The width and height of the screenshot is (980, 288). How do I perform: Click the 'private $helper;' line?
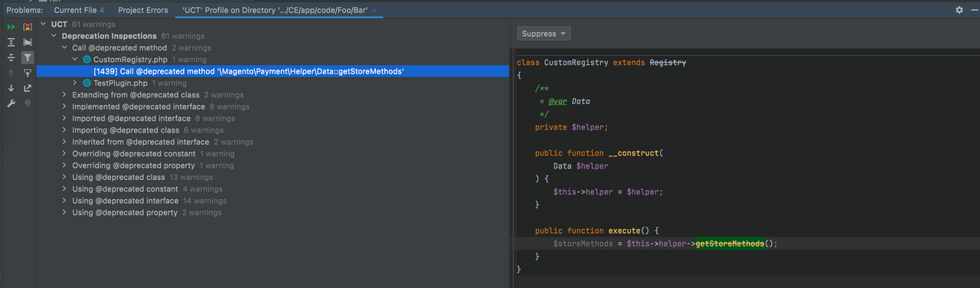tap(571, 127)
